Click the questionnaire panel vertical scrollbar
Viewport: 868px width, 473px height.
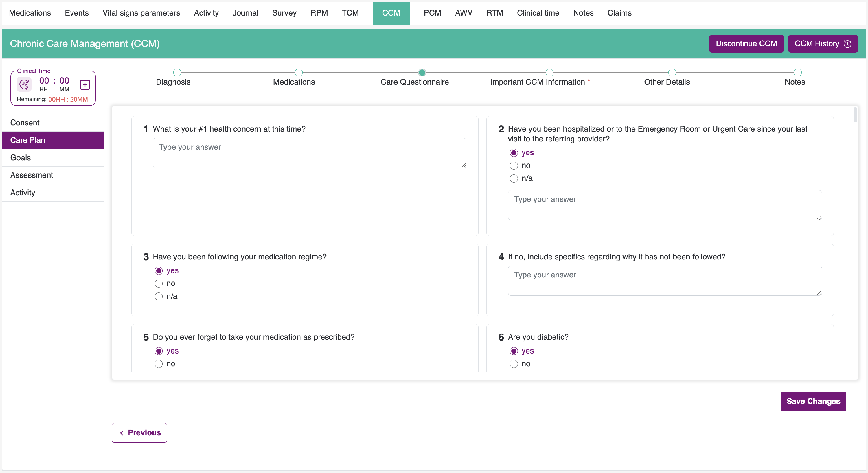click(855, 115)
